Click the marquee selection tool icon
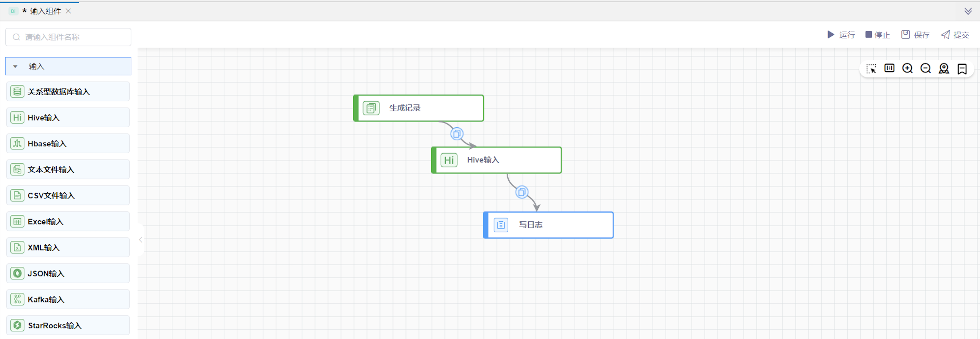 871,68
